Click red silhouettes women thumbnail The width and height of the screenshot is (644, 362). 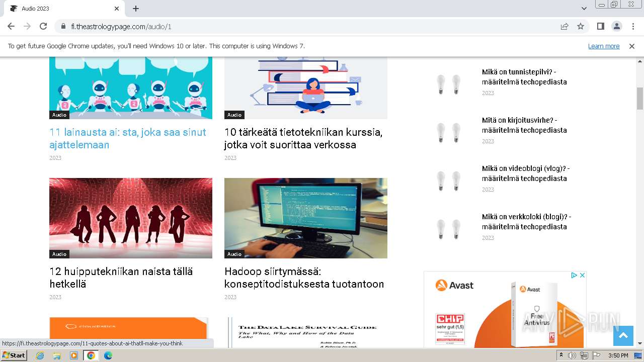pyautogui.click(x=131, y=218)
